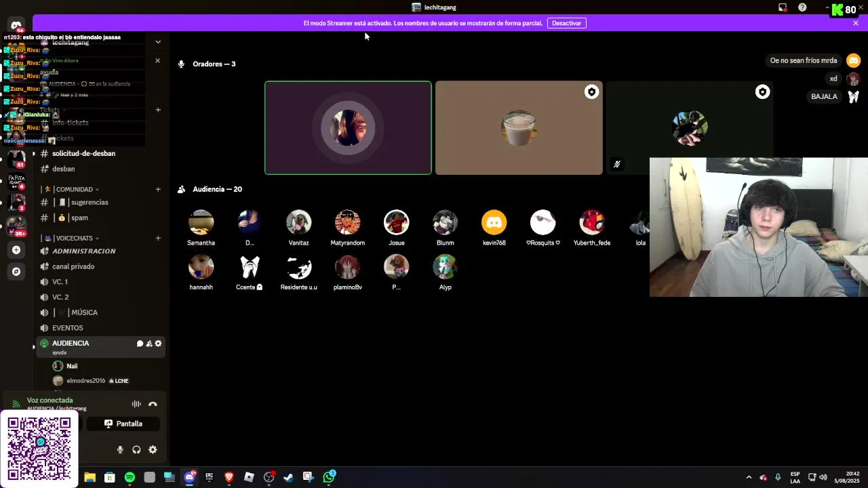Open audience member hannahh's avatar
The image size is (868, 488).
click(201, 267)
